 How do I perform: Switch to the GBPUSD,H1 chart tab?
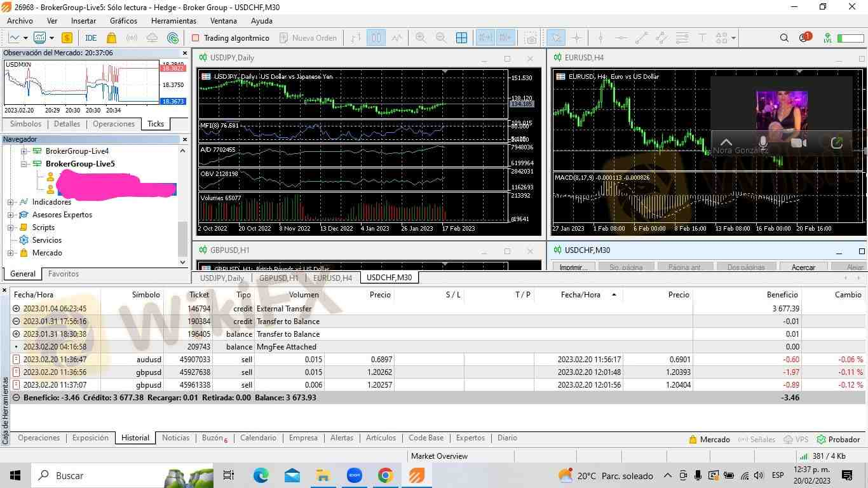pos(278,278)
